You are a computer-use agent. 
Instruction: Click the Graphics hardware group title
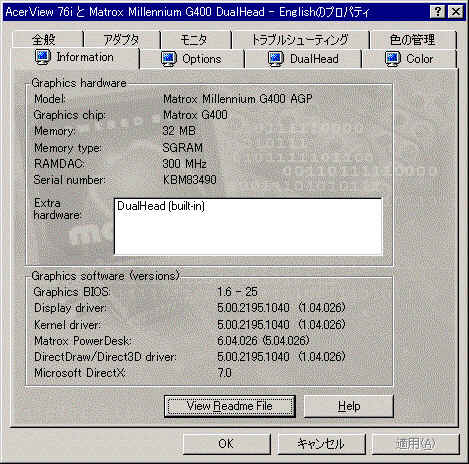pos(79,83)
